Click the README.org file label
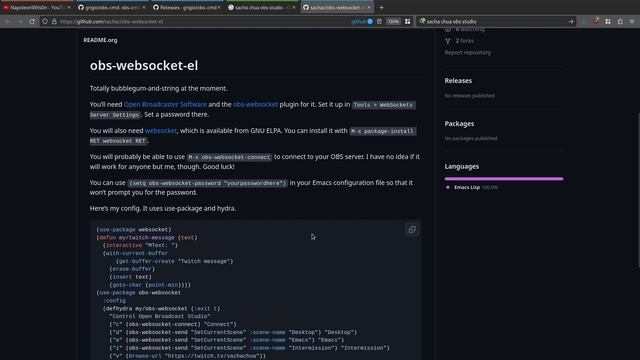Viewport: 640px width, 360px height. tap(100, 40)
